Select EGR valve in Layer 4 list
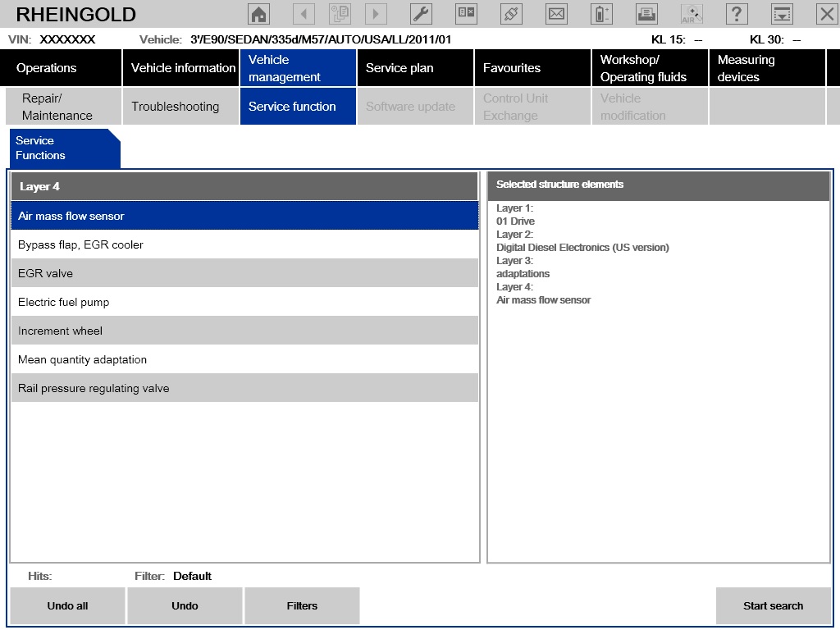 [244, 273]
